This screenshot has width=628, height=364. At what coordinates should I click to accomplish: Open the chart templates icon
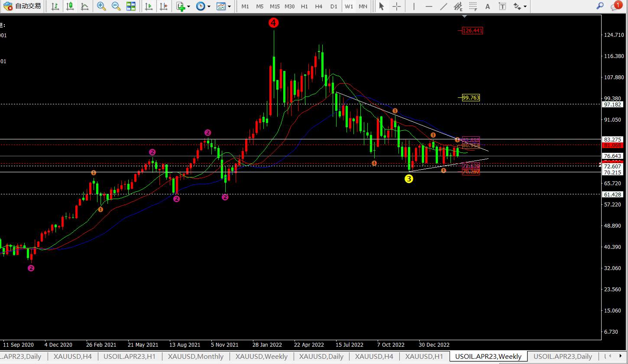221,6
